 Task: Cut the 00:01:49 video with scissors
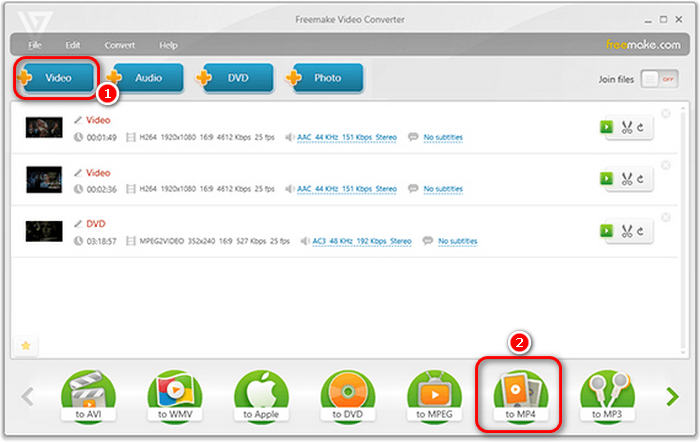click(627, 128)
